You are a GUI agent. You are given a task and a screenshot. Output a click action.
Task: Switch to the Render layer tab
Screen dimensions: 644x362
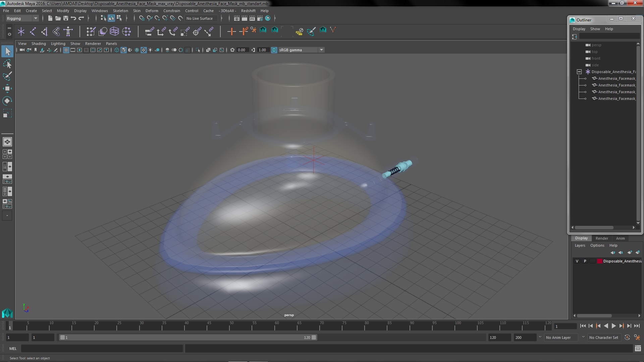coord(601,238)
